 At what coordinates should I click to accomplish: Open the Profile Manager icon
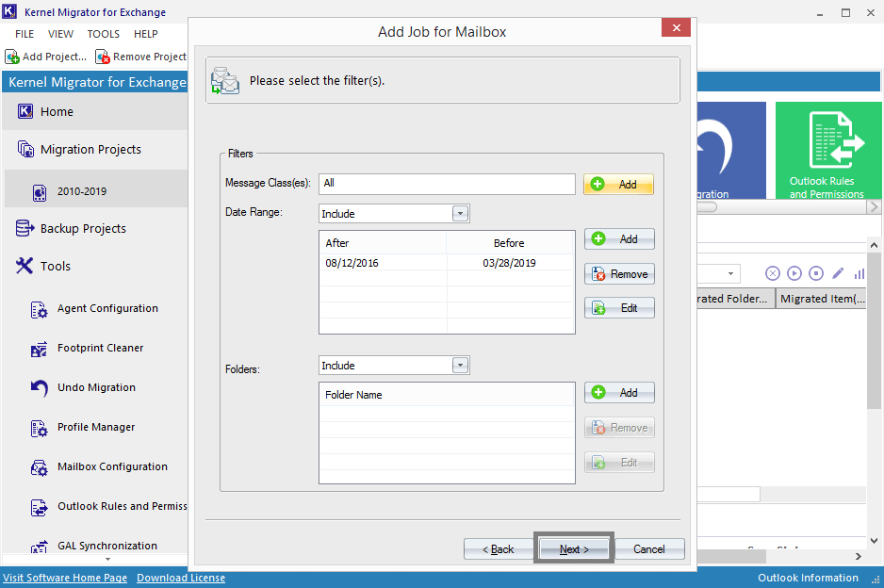[x=39, y=428]
